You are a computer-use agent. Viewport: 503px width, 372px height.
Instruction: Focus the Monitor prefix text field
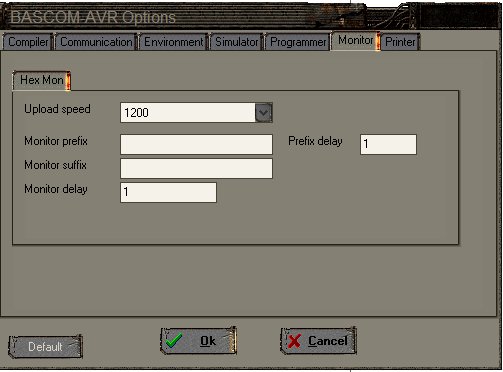coord(196,144)
